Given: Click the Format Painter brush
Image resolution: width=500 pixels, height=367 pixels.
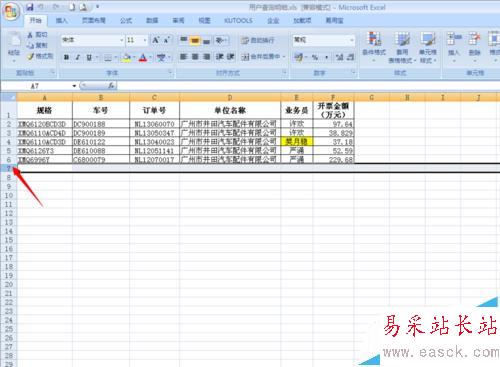Looking at the screenshot, I should click(40, 56).
